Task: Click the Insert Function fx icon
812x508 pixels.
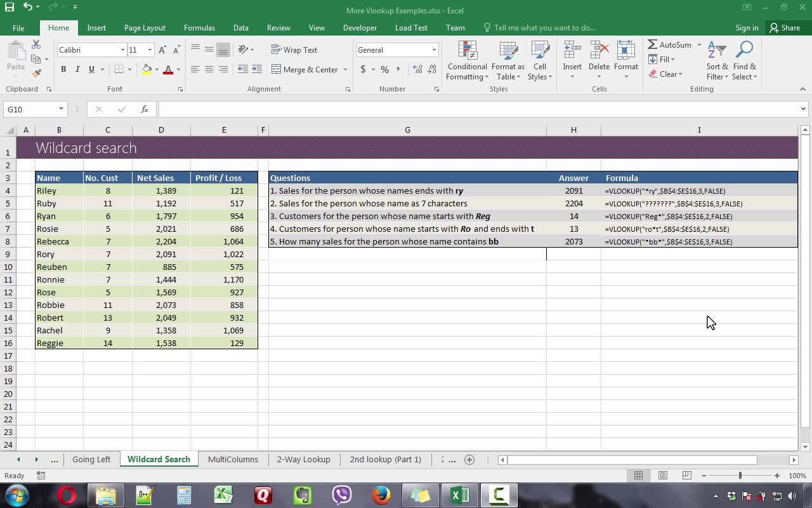Action: point(145,109)
